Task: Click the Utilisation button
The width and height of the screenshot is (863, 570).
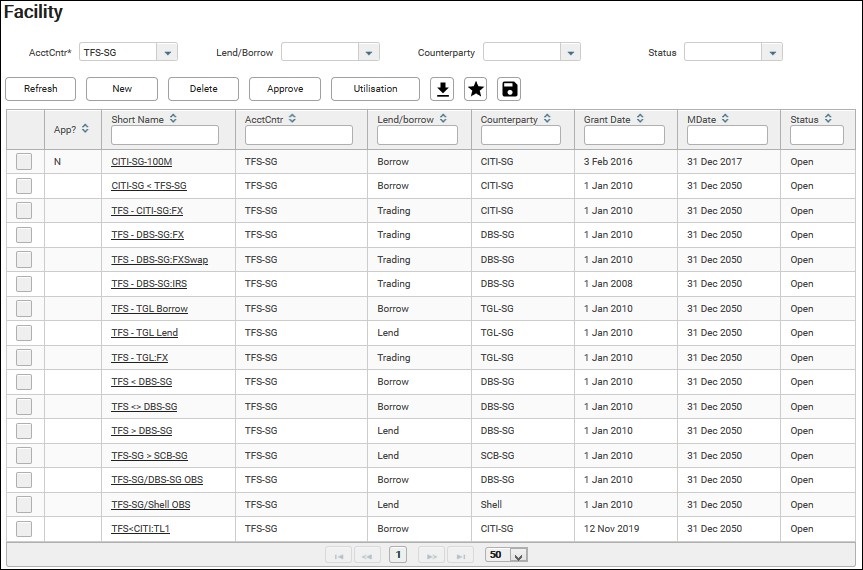Action: (375, 89)
